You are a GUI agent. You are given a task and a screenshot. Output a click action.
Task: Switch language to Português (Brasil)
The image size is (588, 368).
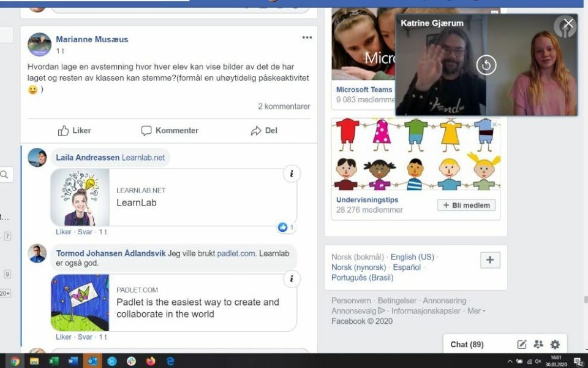coord(362,278)
